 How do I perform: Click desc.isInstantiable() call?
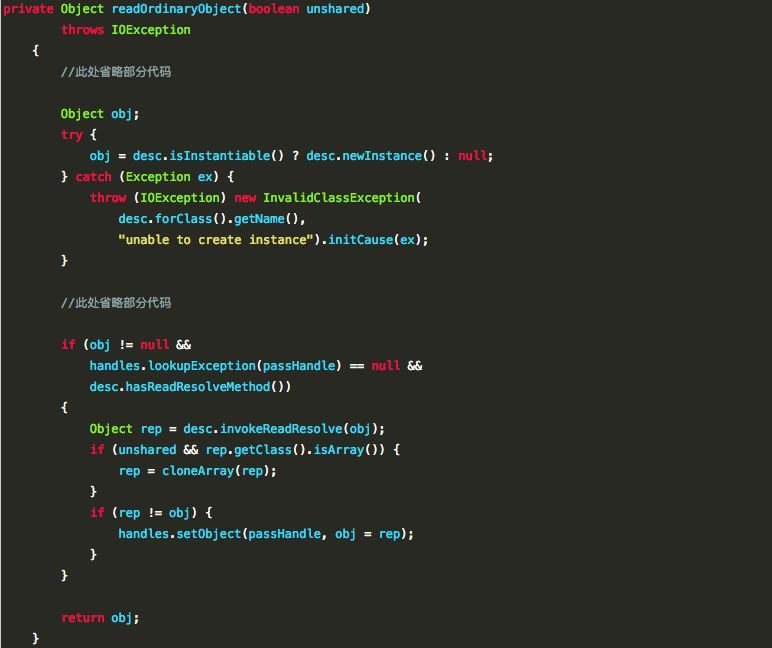208,156
